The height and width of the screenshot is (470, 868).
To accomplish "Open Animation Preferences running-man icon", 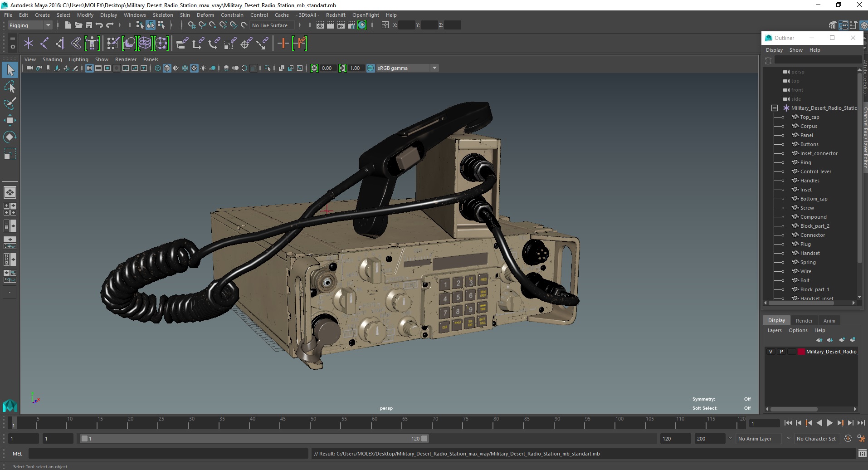I will 861,439.
